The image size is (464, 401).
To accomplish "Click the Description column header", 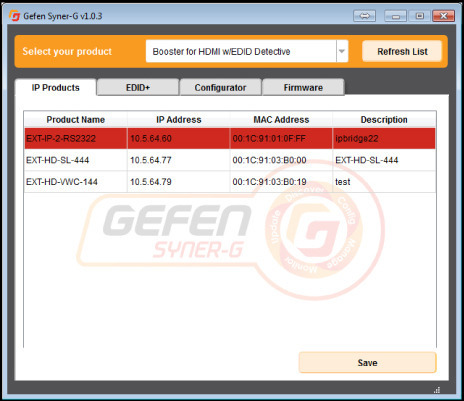I will pyautogui.click(x=384, y=120).
